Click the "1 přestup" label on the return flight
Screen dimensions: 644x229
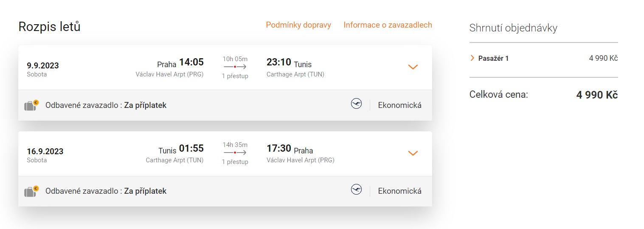[x=235, y=162]
